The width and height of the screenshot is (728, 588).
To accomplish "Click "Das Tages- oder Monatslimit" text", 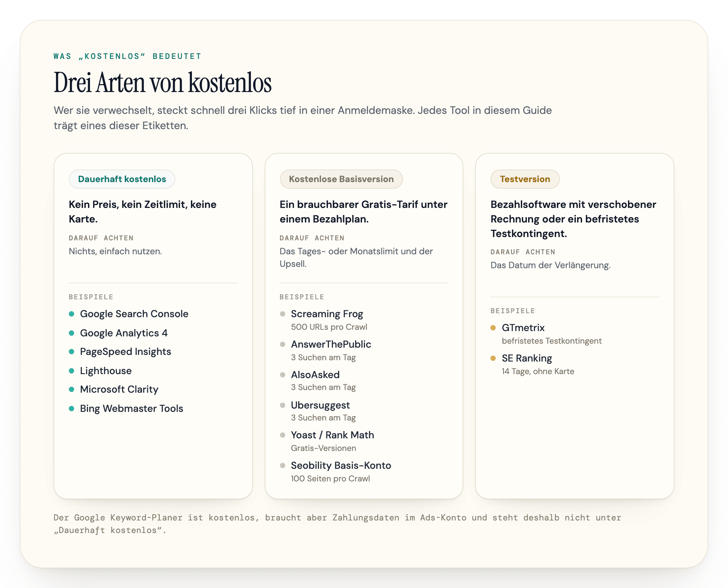I will tap(356, 258).
